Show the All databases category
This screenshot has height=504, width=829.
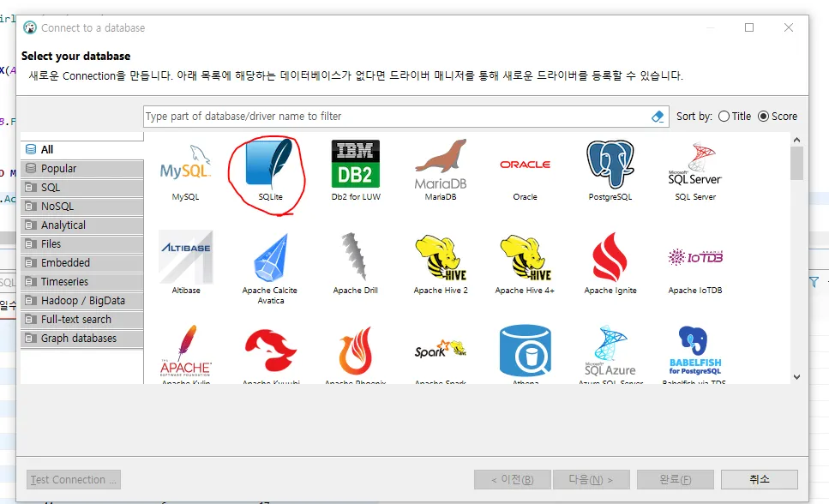point(82,150)
